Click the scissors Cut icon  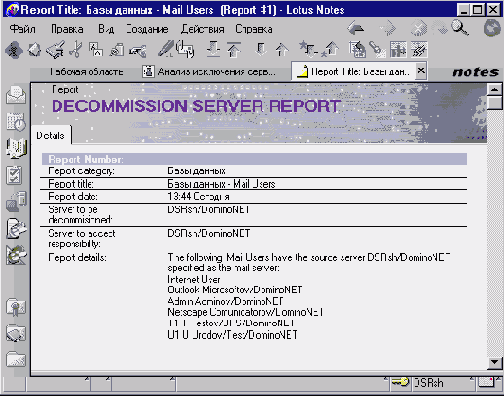pos(76,50)
